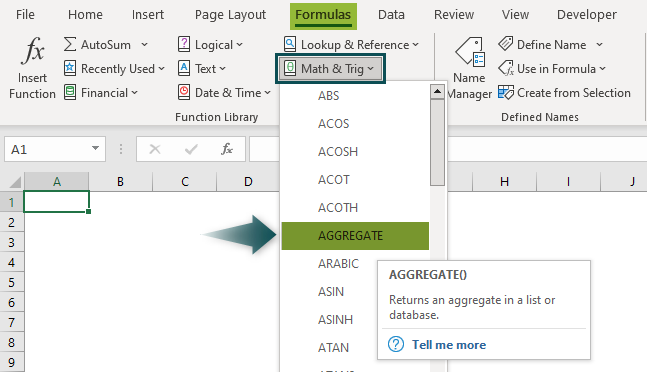Image resolution: width=647 pixels, height=372 pixels.
Task: Click the function list scroll-up arrow
Action: click(x=437, y=92)
